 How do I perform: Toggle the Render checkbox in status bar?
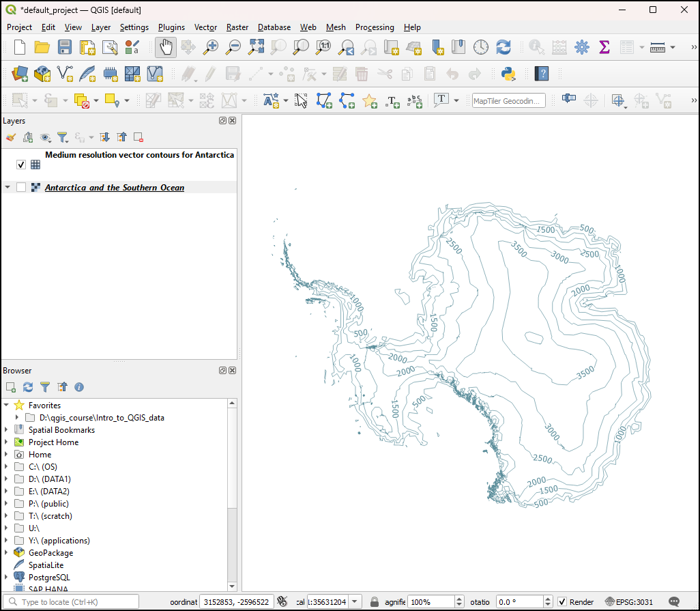tap(562, 602)
